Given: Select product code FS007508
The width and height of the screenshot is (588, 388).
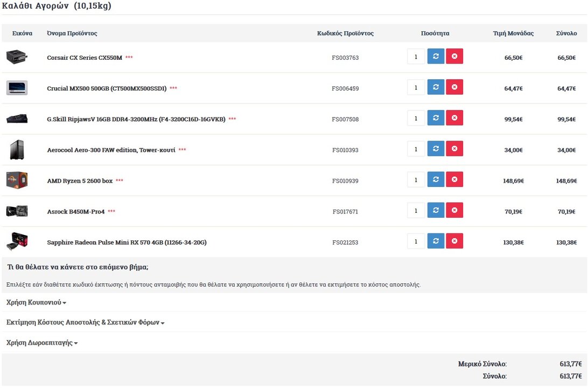Looking at the screenshot, I should click(345, 119).
